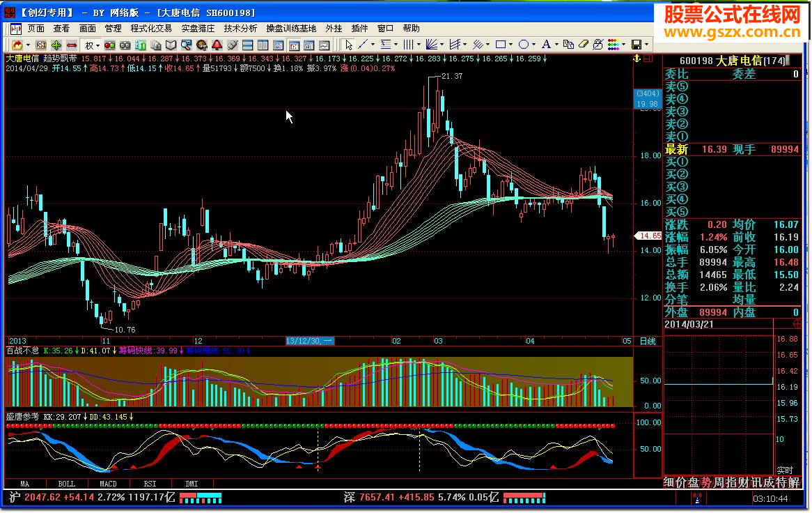The image size is (812, 513).
Task: Select the rectangle drawing tool
Action: (x=500, y=45)
